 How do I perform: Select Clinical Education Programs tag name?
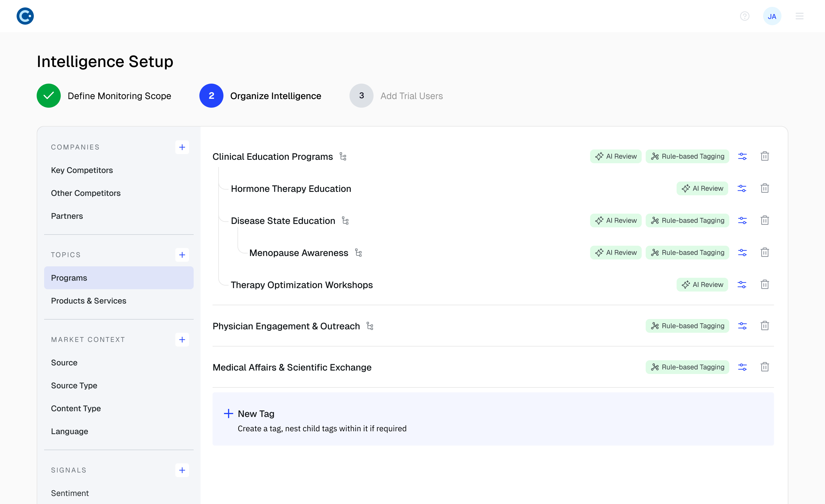click(272, 157)
